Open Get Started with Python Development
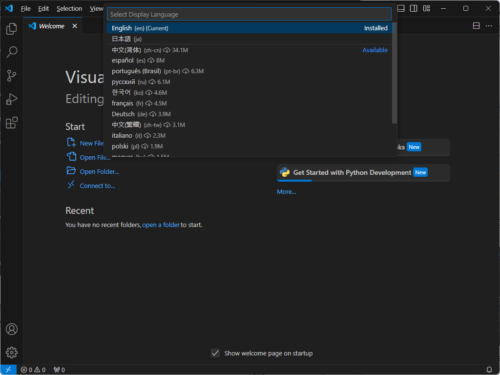Viewport: 500px width, 375px height. (x=363, y=173)
